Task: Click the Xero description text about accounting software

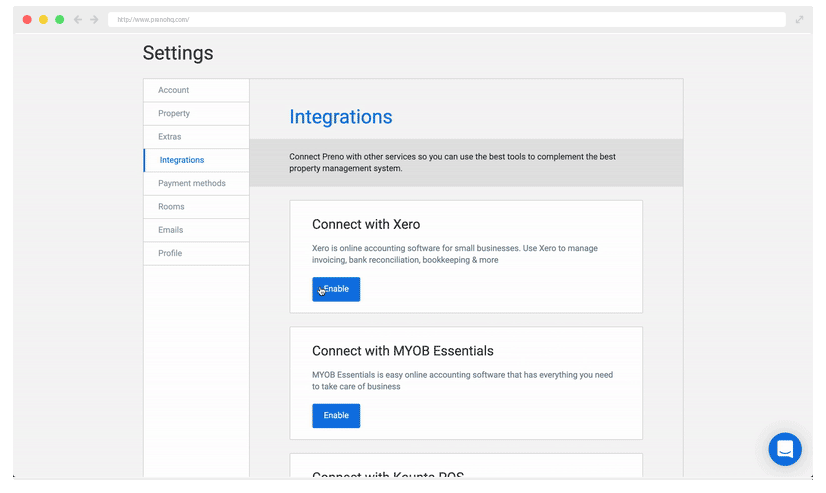Action: pyautogui.click(x=455, y=254)
